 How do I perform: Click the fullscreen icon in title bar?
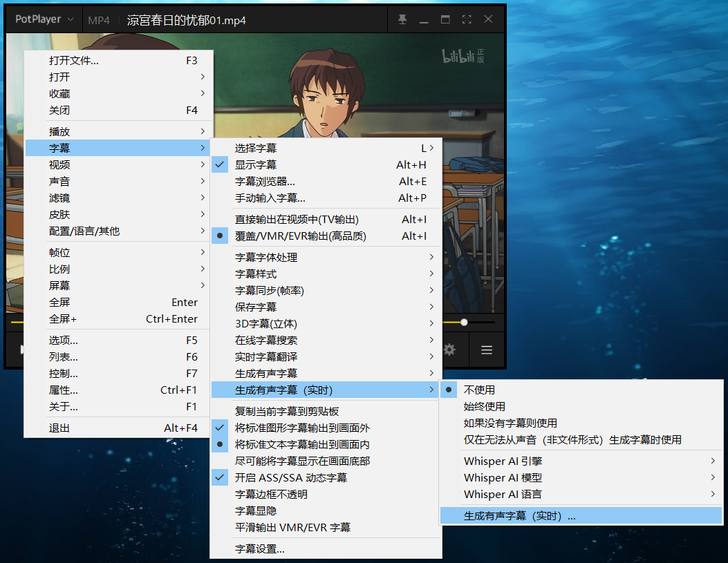(x=467, y=19)
